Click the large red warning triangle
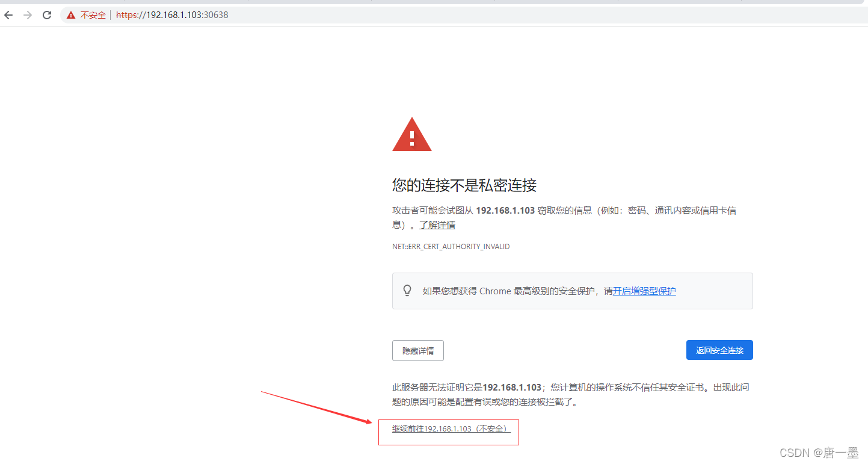Viewport: 868px width, 464px height. pyautogui.click(x=412, y=134)
